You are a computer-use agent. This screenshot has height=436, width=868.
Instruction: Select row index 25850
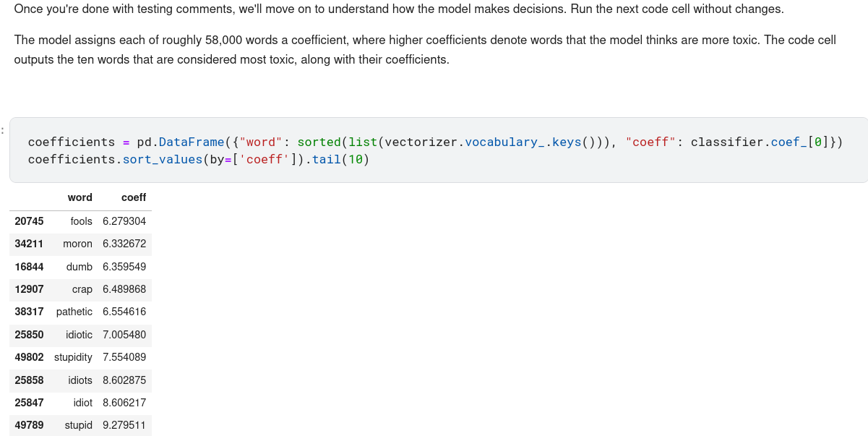coord(29,335)
